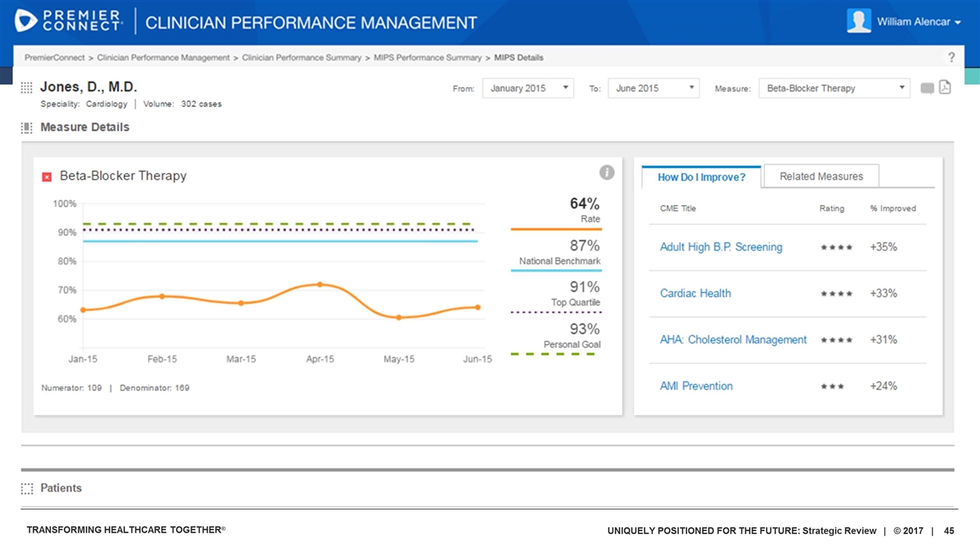Click the Numerator: 109 text
980x551 pixels.
coord(71,388)
